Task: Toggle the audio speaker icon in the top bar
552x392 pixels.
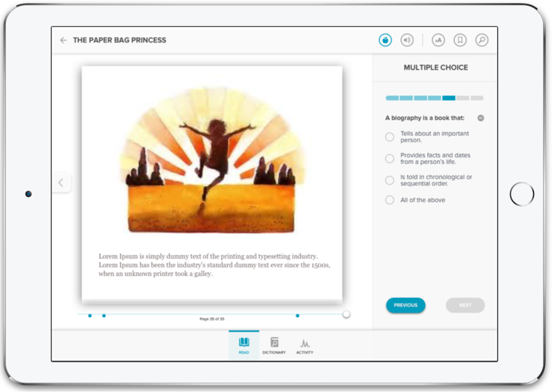Action: 407,40
